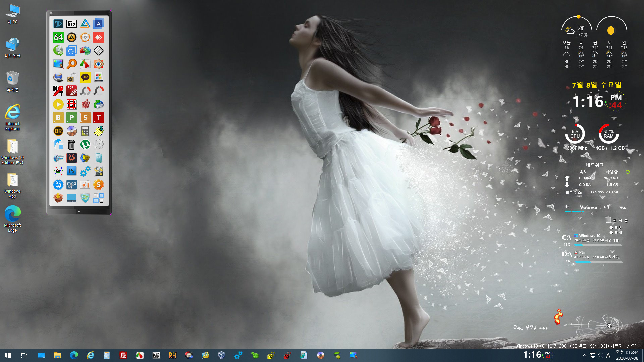The width and height of the screenshot is (644, 362).
Task: Open the padlock with gear icon
Action: point(71,77)
